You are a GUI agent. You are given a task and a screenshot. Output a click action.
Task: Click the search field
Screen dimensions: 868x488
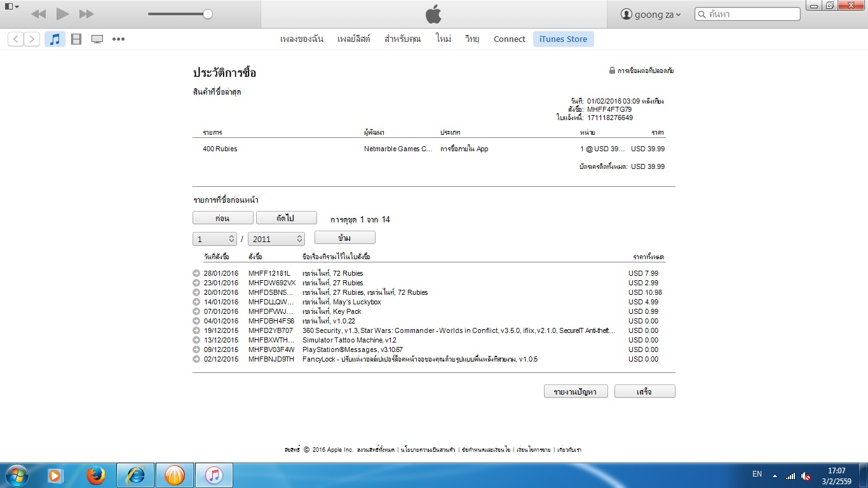click(x=747, y=14)
